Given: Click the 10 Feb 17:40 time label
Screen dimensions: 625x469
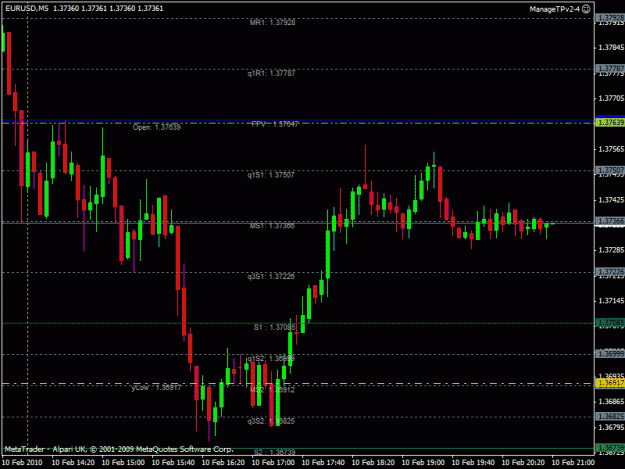Looking at the screenshot, I should (323, 463).
